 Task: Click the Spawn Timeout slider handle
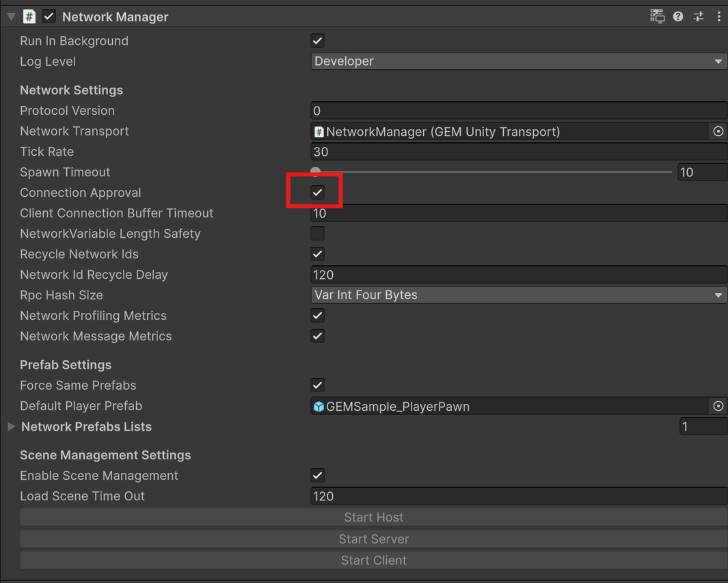coord(315,172)
